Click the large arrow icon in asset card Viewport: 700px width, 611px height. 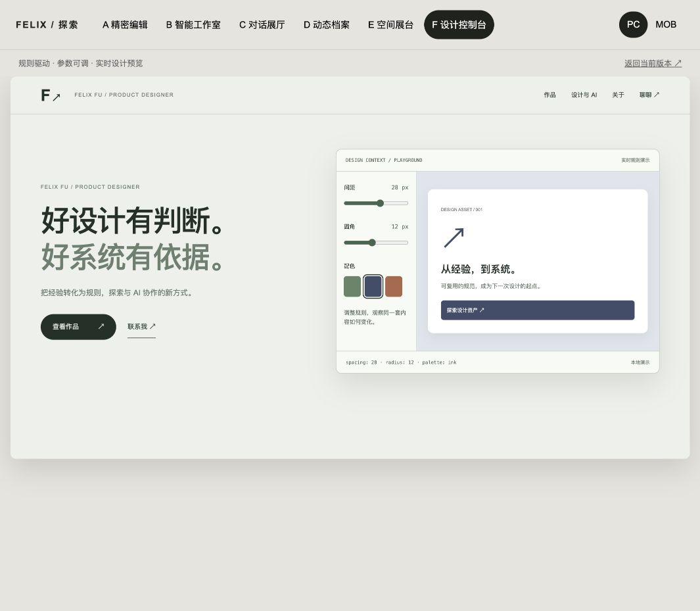pyautogui.click(x=454, y=237)
